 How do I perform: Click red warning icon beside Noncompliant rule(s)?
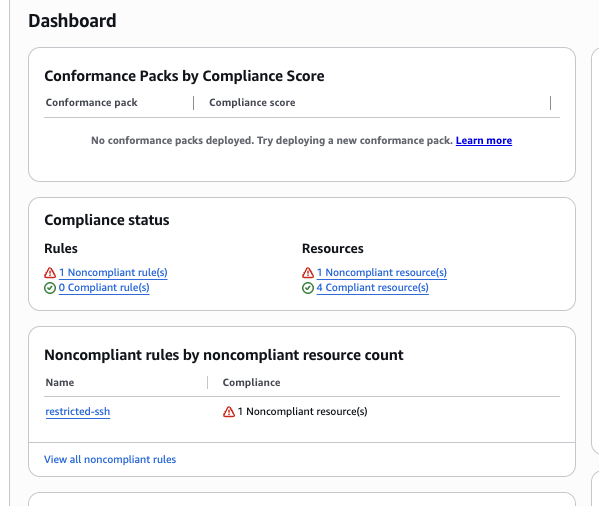point(50,273)
